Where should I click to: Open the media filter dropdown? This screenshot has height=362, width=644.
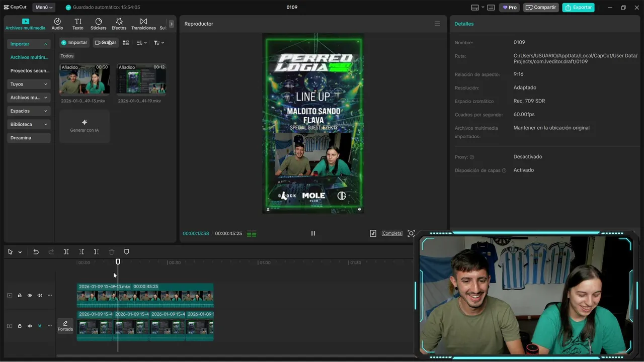click(x=159, y=43)
